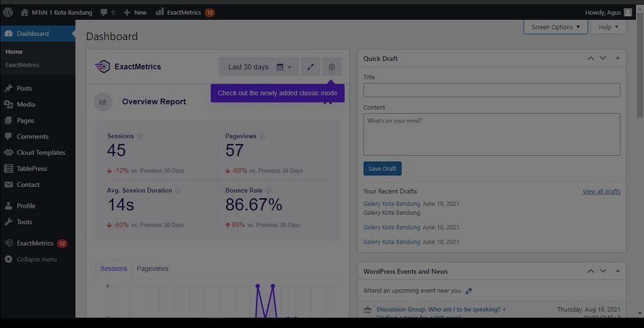This screenshot has width=644, height=328.
Task: Switch to the Pageviews chart tab
Action: (152, 269)
